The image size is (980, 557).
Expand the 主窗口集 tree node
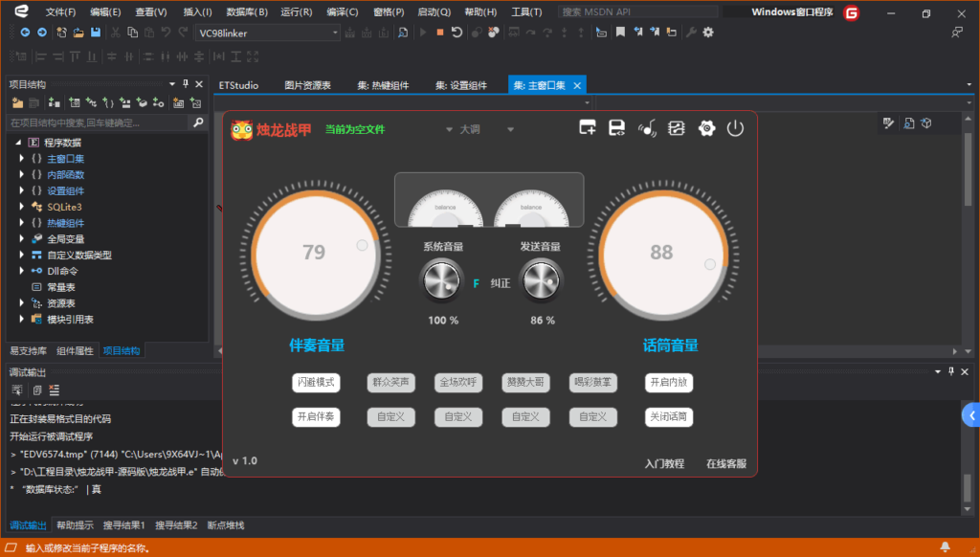pos(22,159)
